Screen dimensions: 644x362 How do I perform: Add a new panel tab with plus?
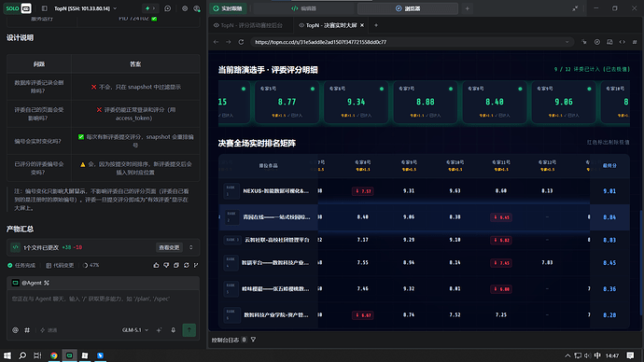(x=467, y=8)
